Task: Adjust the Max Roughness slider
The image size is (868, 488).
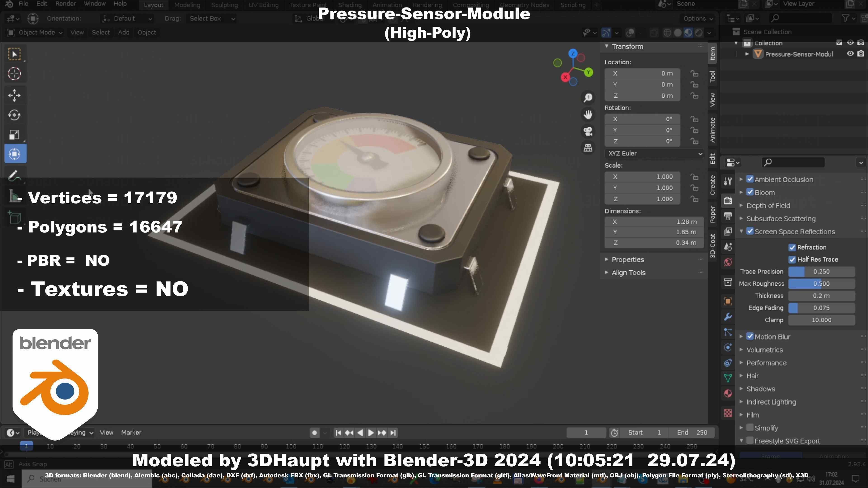Action: tap(821, 284)
